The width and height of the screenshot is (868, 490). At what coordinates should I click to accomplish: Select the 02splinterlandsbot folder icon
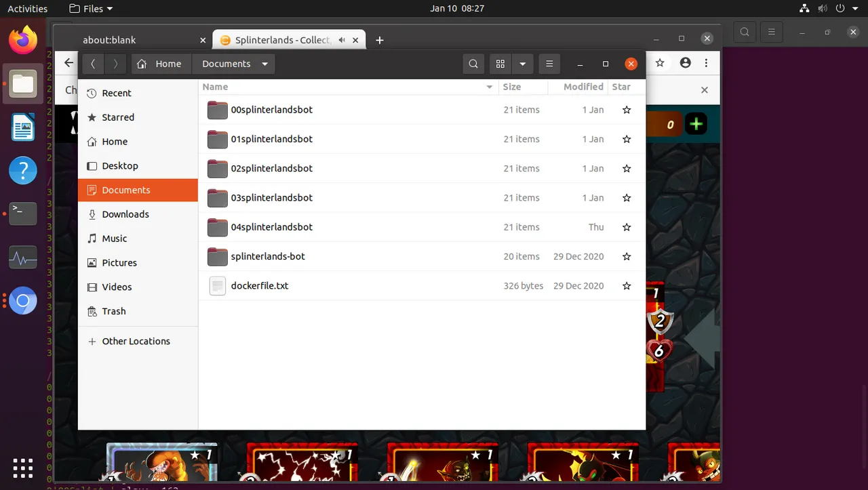[217, 168]
